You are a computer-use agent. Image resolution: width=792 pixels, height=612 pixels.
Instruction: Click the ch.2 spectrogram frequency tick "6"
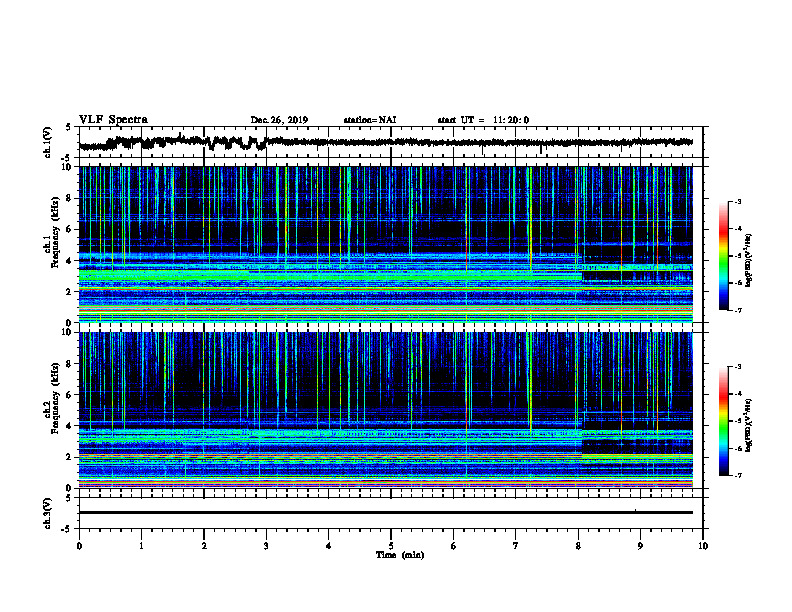pos(70,395)
